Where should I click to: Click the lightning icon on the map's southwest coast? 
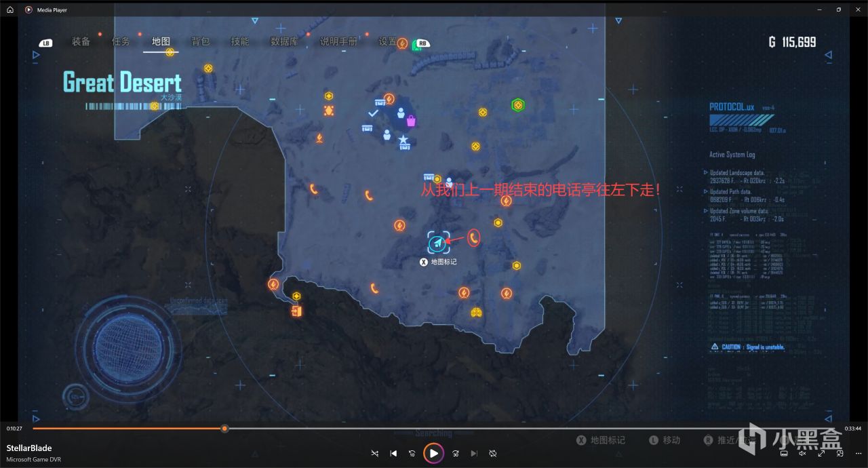pyautogui.click(x=273, y=284)
